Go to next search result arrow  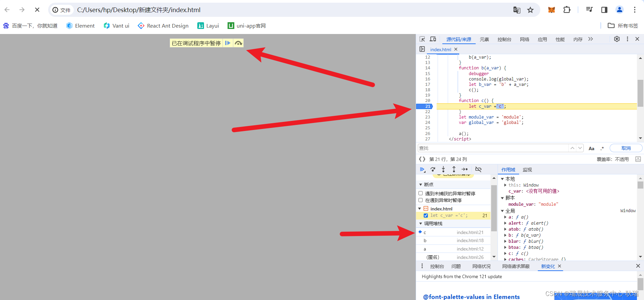pos(580,148)
